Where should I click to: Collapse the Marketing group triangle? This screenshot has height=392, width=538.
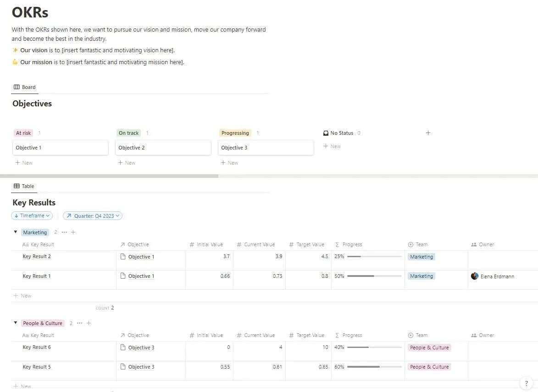[16, 232]
